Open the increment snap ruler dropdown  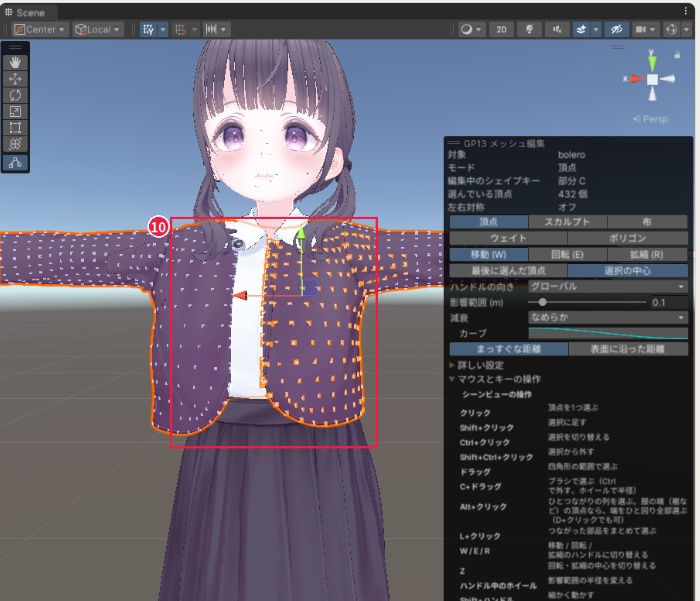pos(216,29)
